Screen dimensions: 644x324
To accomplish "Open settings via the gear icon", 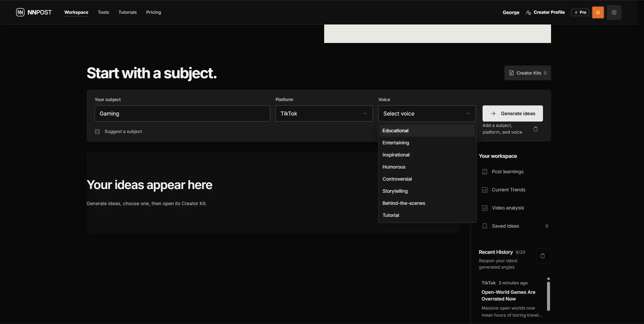I will click(x=614, y=12).
